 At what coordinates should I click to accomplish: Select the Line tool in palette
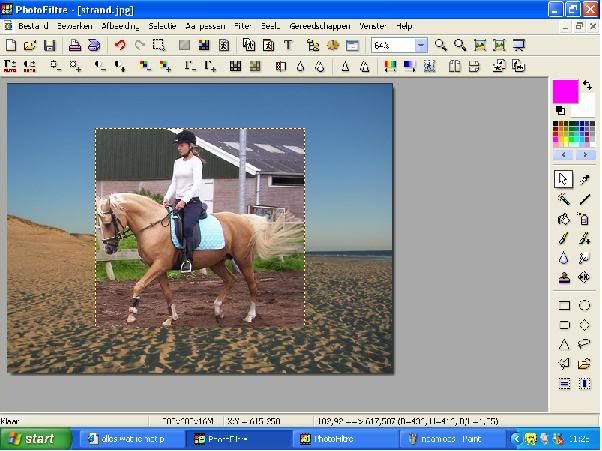(x=584, y=199)
